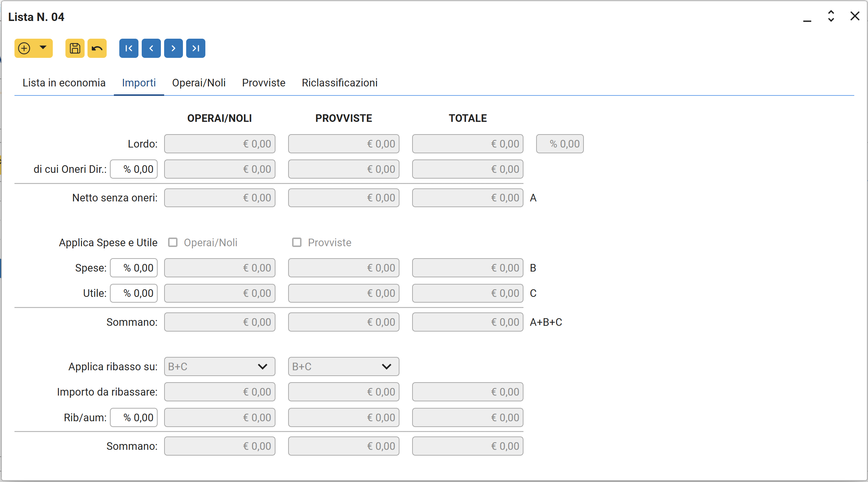
Task: Expand the window with resize icon
Action: tap(831, 16)
